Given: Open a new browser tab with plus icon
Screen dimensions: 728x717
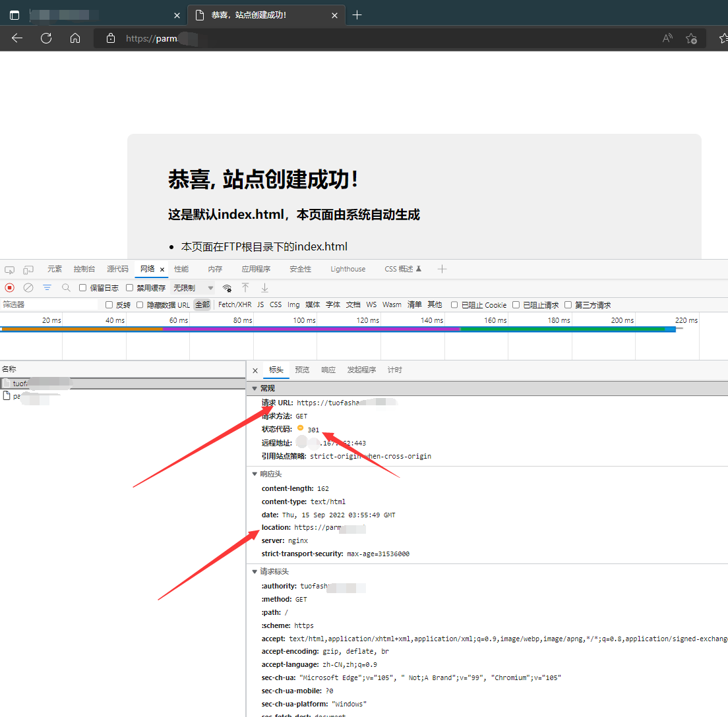Looking at the screenshot, I should [x=357, y=15].
